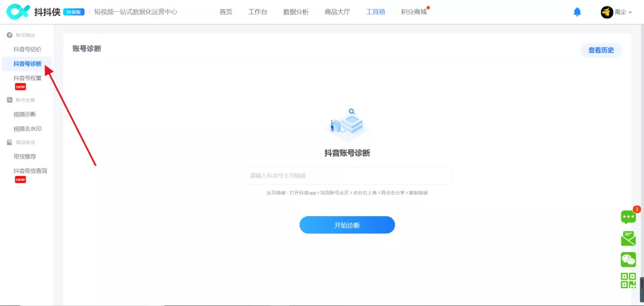644x306 pixels.
Task: Open the WeChat contact icon
Action: (x=628, y=260)
